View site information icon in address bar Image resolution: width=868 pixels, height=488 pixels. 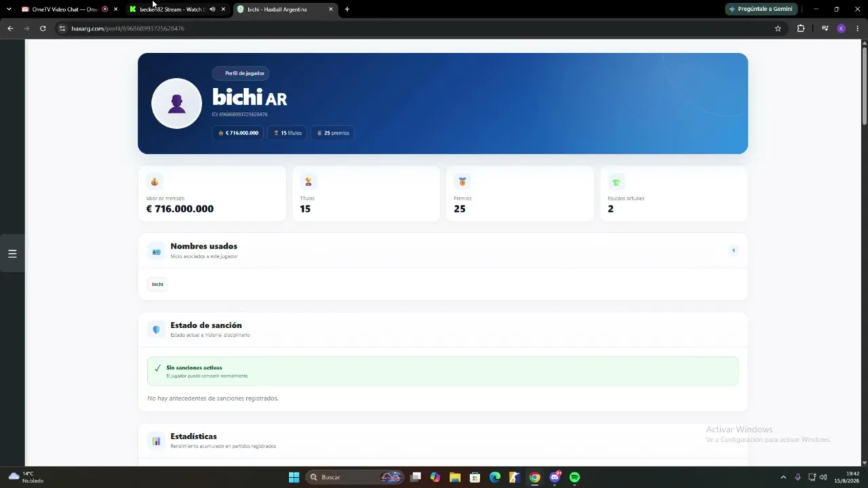(x=62, y=28)
